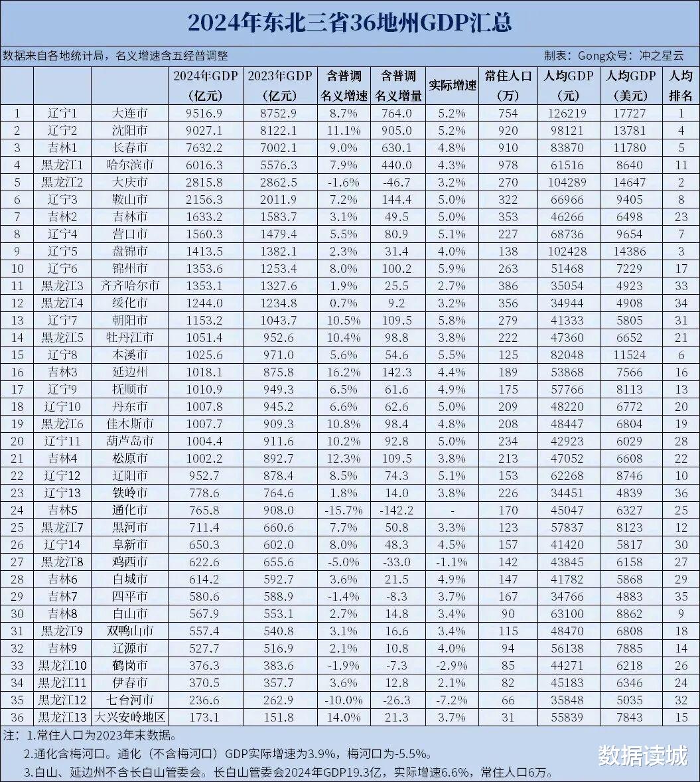Click the title 2024年东北三省36地州GDP汇总
The width and height of the screenshot is (700, 782).
coord(350,23)
